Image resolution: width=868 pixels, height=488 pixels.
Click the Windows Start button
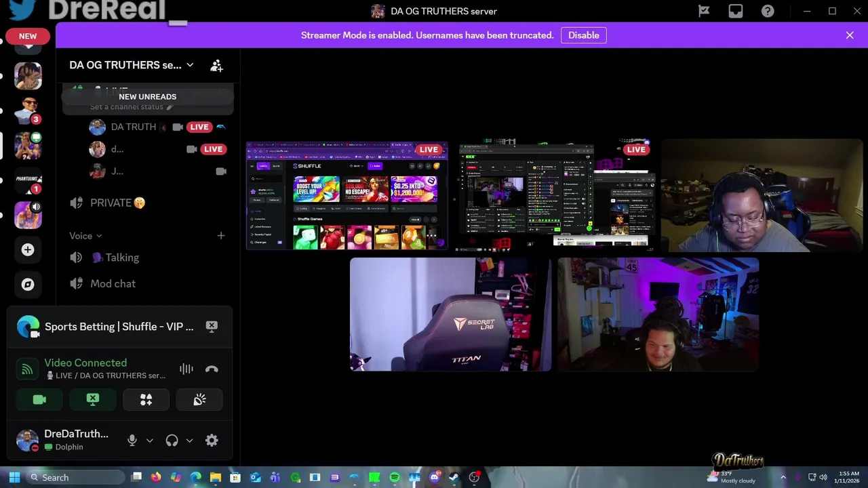coord(14,478)
